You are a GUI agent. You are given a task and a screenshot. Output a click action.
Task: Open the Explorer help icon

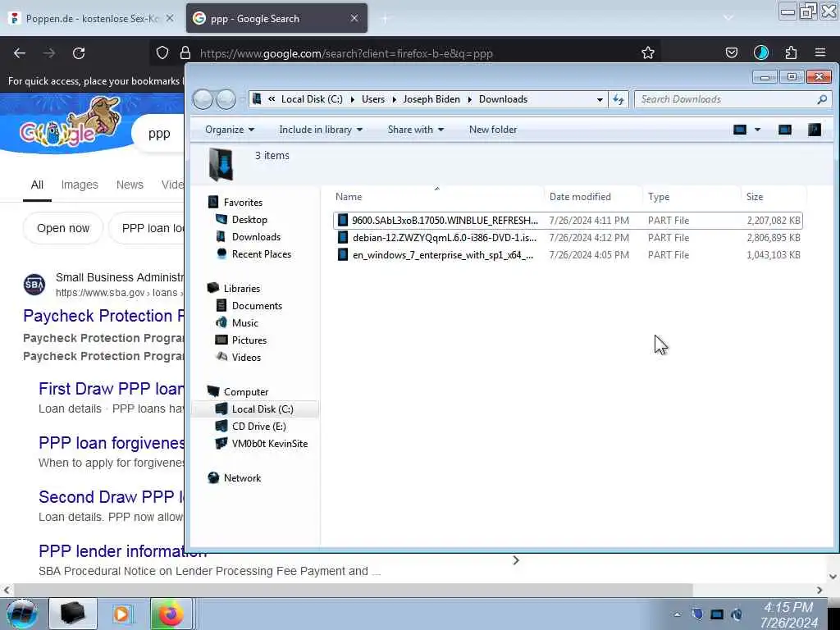point(815,130)
